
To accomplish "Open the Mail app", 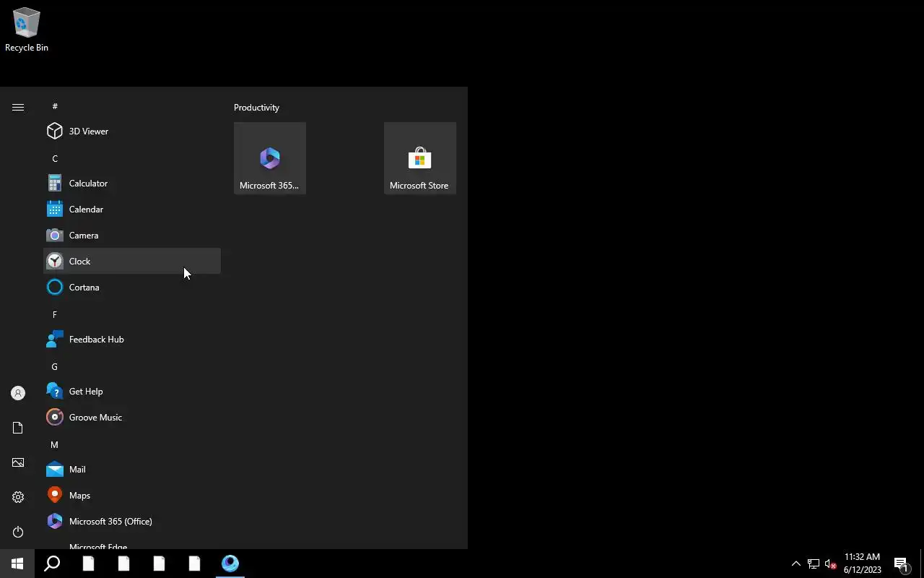I will click(x=132, y=469).
